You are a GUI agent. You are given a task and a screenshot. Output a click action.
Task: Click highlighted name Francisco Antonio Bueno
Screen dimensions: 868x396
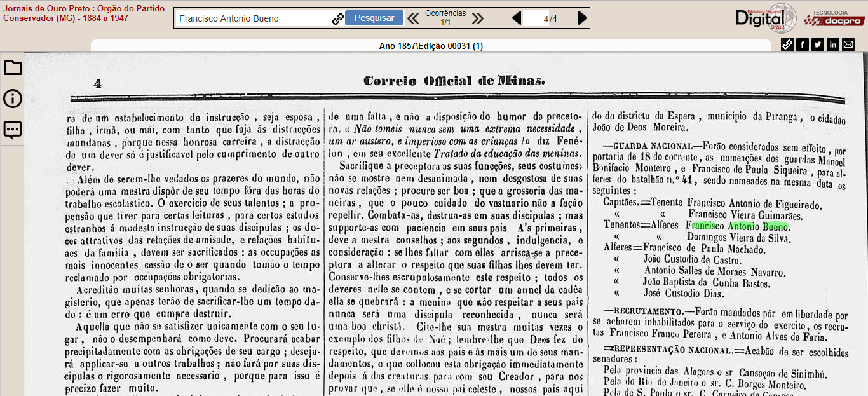click(x=737, y=226)
